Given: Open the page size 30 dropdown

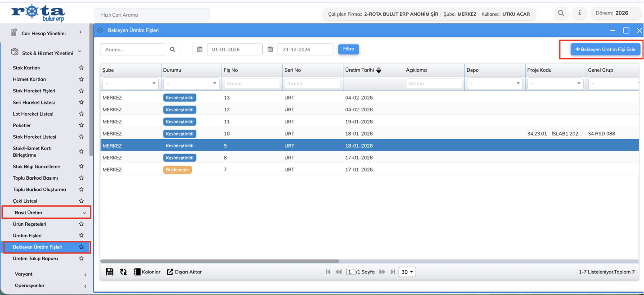Looking at the screenshot, I should point(407,272).
